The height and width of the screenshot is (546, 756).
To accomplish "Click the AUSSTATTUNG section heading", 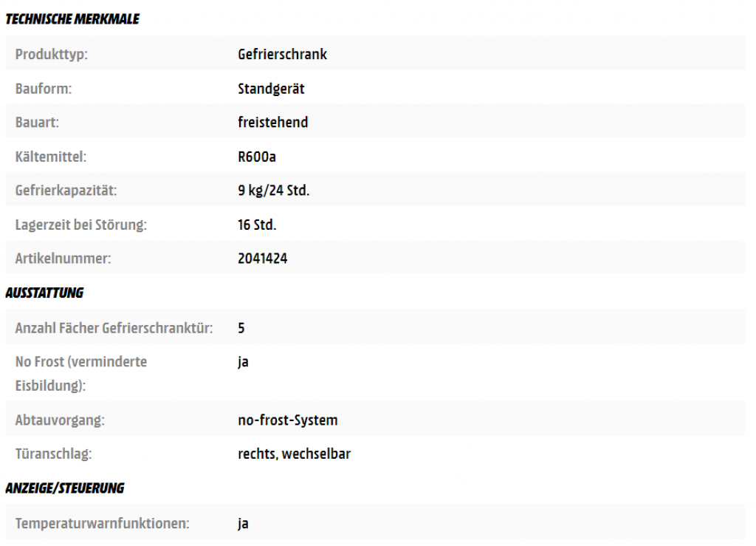I will (44, 293).
